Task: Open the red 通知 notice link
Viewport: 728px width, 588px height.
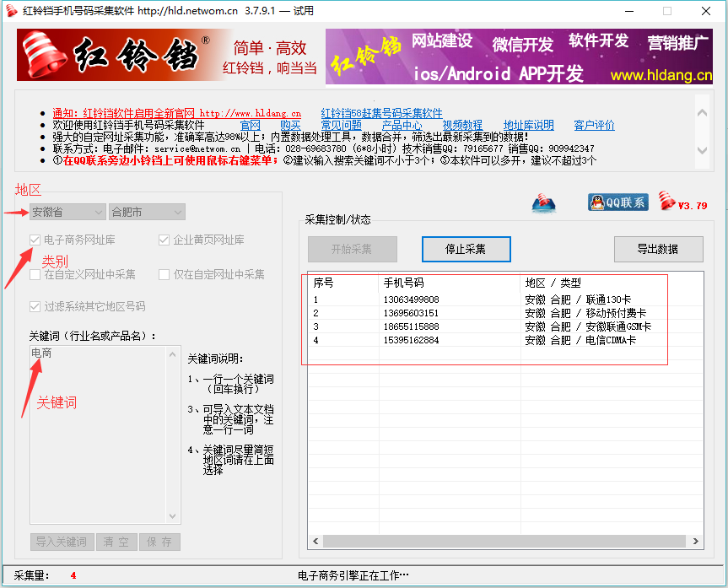Action: (x=176, y=113)
